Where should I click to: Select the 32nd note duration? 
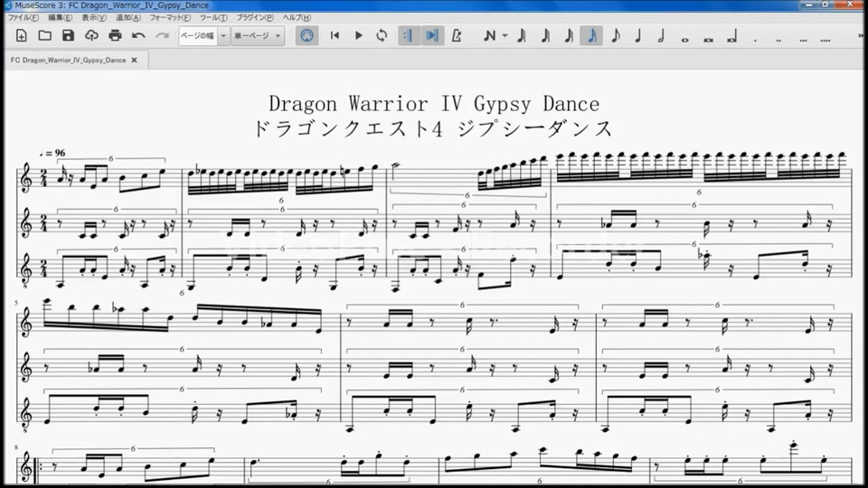[x=569, y=36]
